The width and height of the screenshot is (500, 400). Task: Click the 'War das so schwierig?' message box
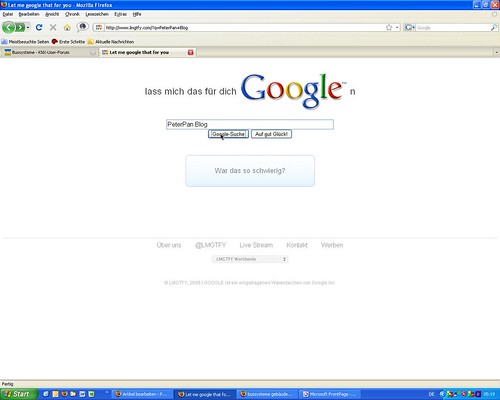click(250, 171)
